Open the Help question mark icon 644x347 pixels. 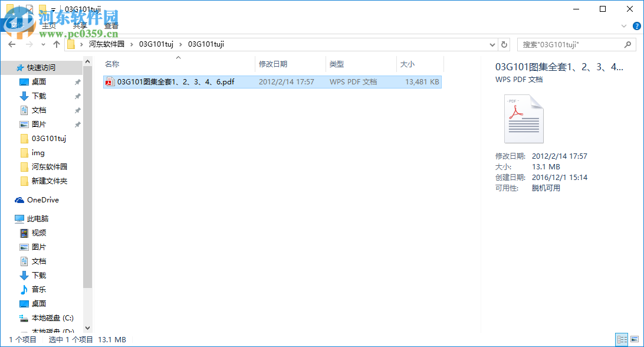tap(636, 26)
